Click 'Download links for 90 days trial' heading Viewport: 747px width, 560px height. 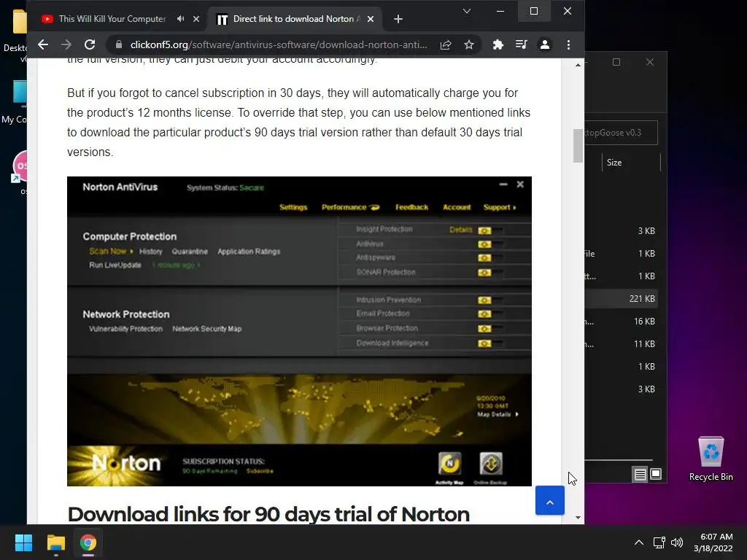point(268,514)
